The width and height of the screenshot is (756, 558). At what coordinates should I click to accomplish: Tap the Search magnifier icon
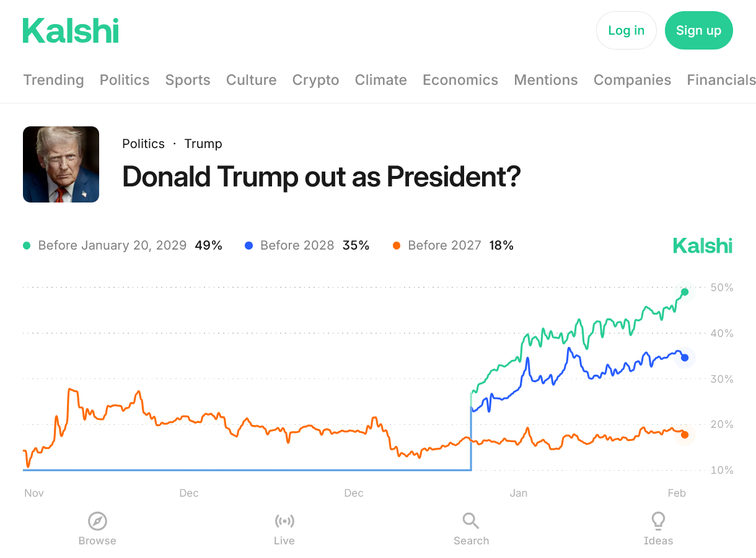point(471,521)
